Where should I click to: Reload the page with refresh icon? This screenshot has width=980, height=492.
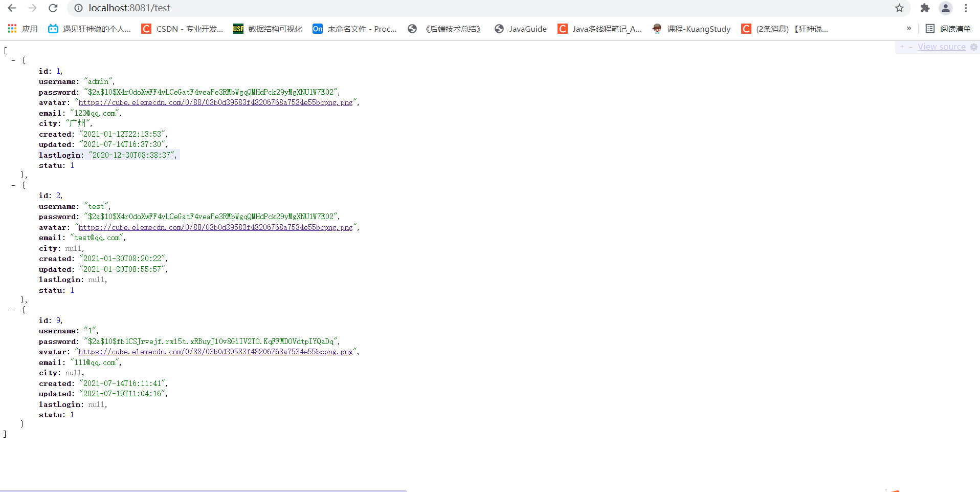coord(53,8)
